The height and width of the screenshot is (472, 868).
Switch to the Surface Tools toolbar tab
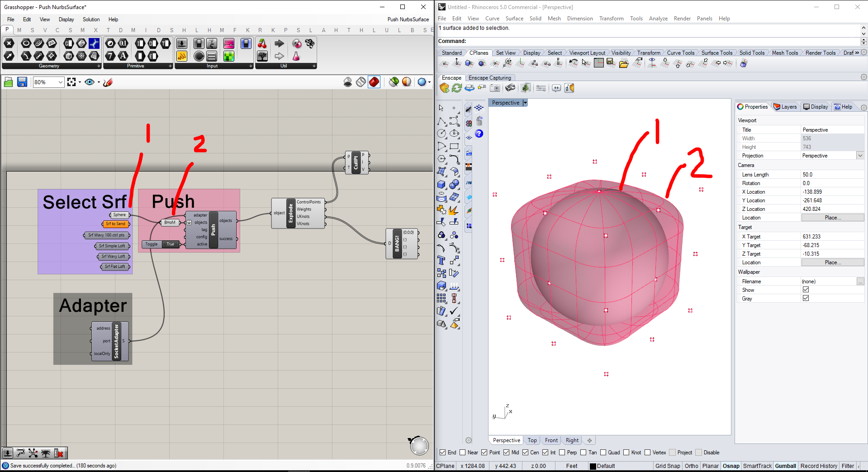716,53
